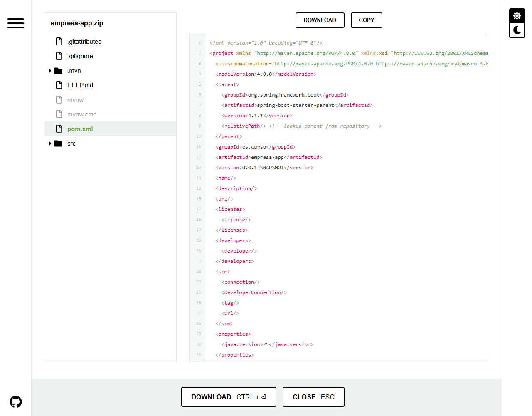Image resolution: width=532 pixels, height=416 pixels.
Task: Select .gitignore in the file tree
Action: click(80, 56)
